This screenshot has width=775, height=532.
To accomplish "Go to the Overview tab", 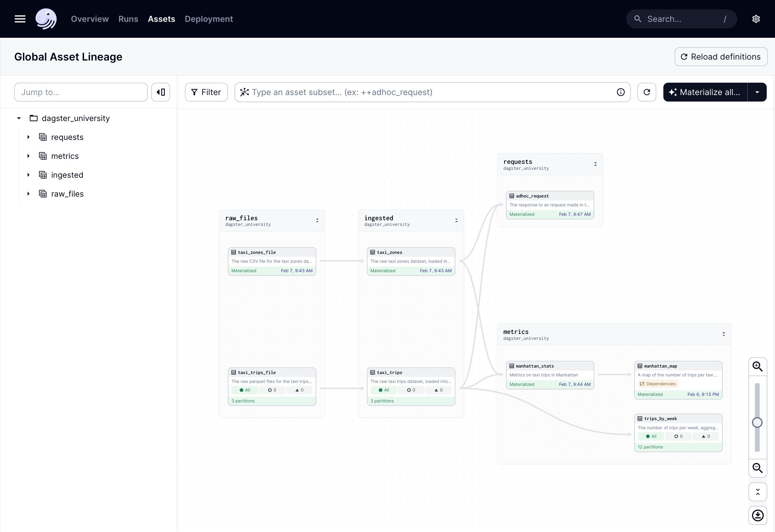I will pyautogui.click(x=90, y=19).
